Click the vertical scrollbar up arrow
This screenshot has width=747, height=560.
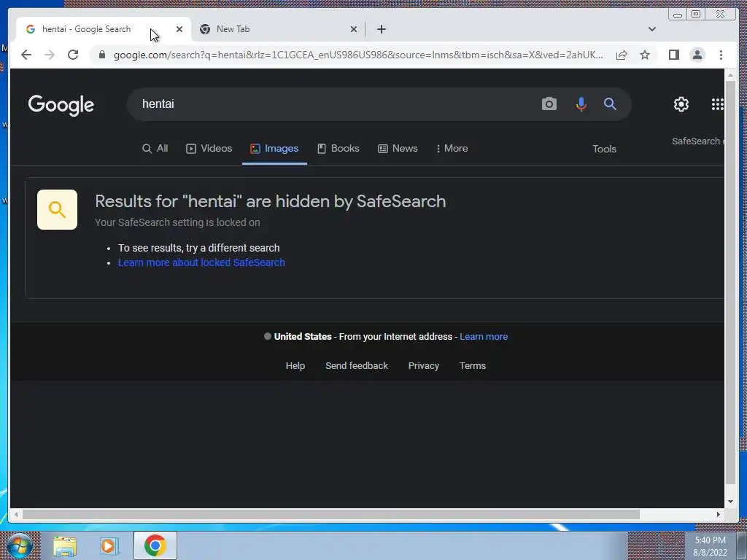730,75
